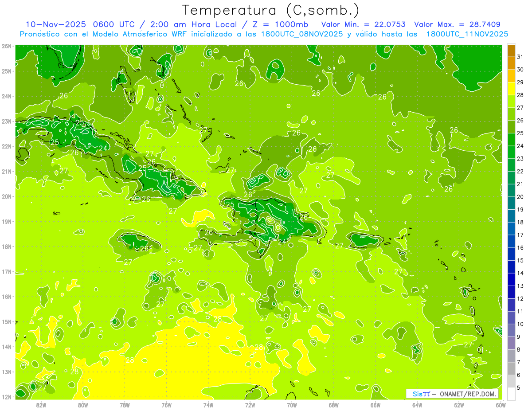Click the yellow swatch between 28 and 29
Image resolution: width=532 pixels, height=411 pixels.
(511, 89)
